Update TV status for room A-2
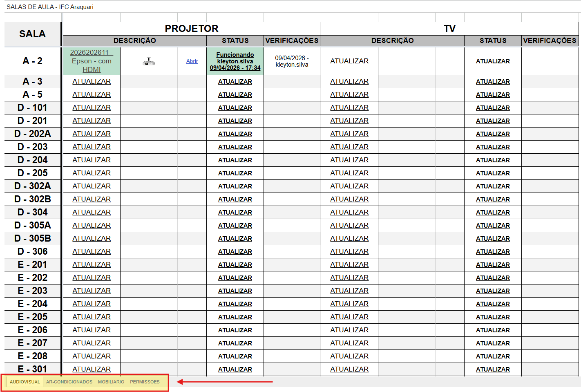This screenshot has width=581, height=392. click(493, 61)
